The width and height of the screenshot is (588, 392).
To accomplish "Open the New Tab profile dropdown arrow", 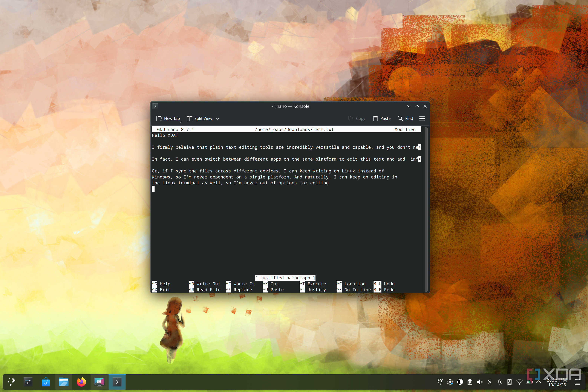I will click(181, 122).
